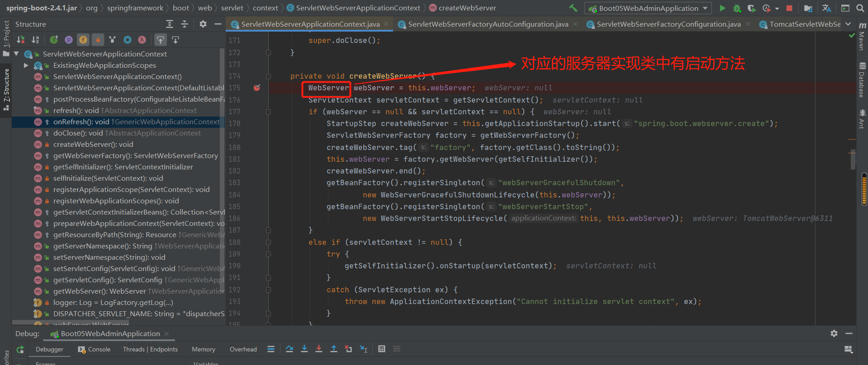
Task: Open the Maven tool window on the right strip
Action: coord(862,37)
